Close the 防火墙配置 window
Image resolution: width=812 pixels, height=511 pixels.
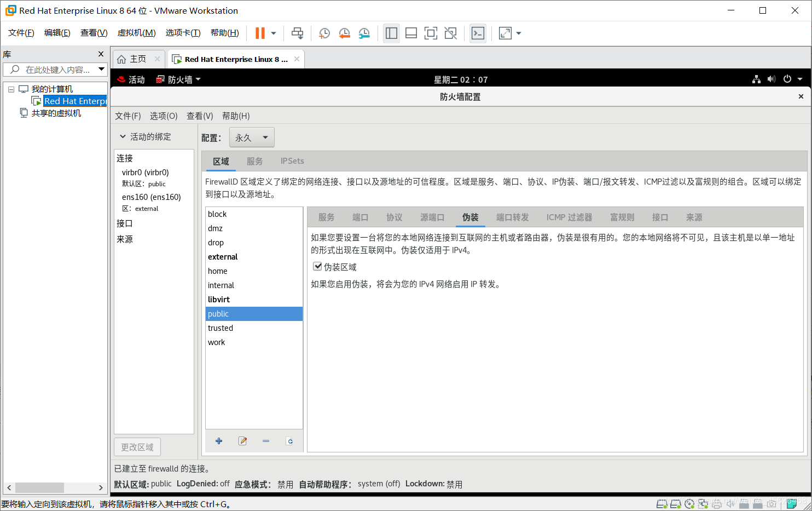[801, 96]
